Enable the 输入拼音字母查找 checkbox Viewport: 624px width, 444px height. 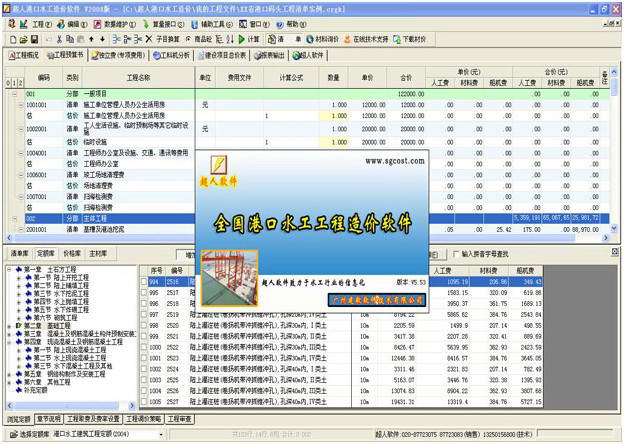(456, 253)
